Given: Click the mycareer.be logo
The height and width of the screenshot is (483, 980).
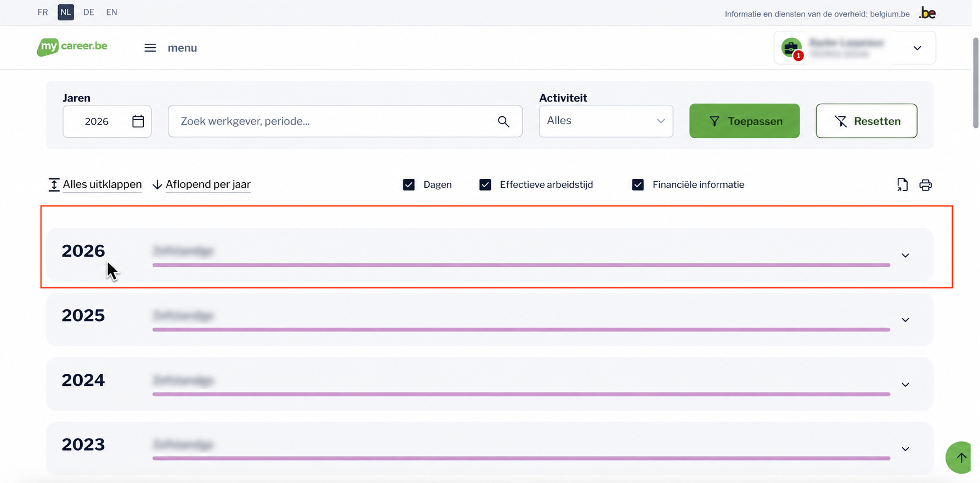Looking at the screenshot, I should (72, 47).
